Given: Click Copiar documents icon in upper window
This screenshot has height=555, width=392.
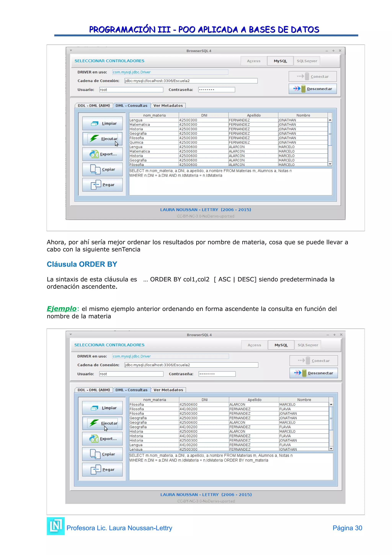Looking at the screenshot, I should [95, 169].
